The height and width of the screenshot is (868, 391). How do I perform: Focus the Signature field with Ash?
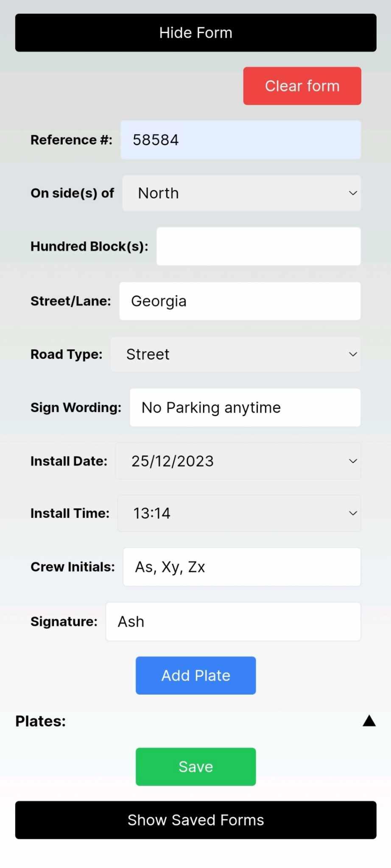point(233,621)
